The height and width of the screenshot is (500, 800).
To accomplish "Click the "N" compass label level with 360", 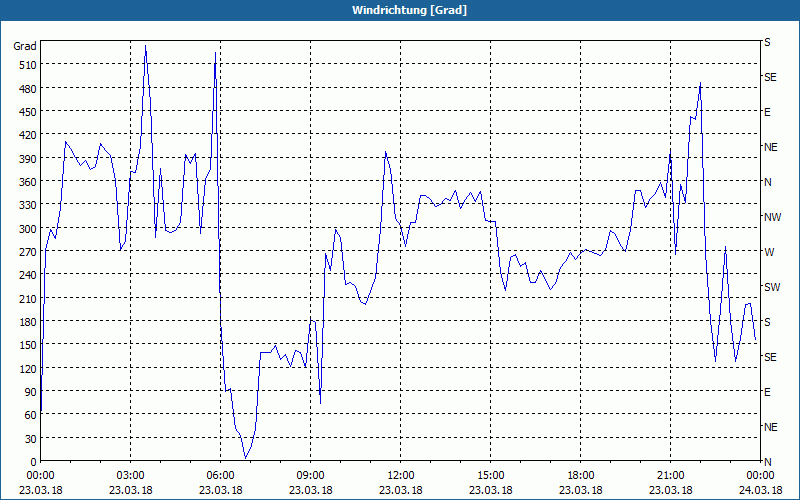I will 767,182.
